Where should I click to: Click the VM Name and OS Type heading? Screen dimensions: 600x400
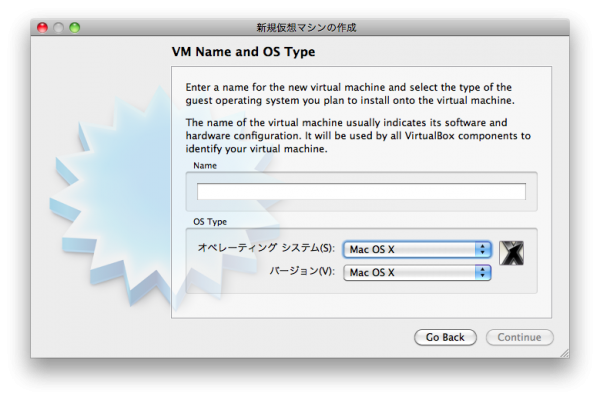click(243, 52)
